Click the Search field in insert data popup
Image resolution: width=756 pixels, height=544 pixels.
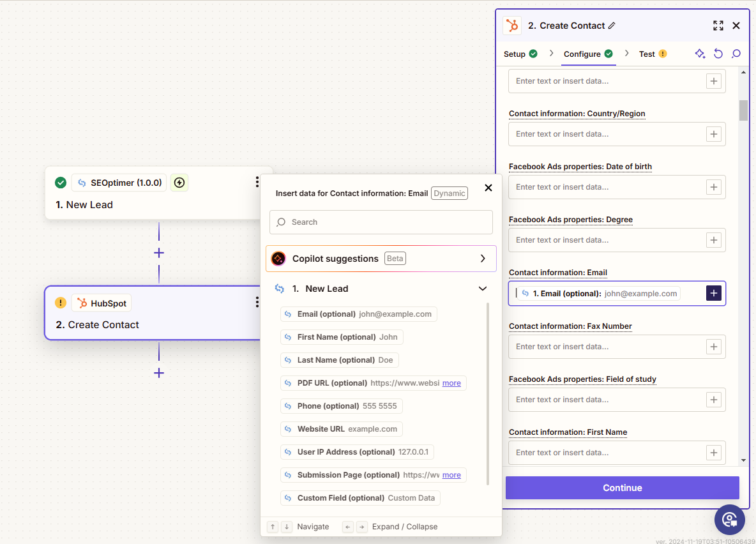(381, 222)
